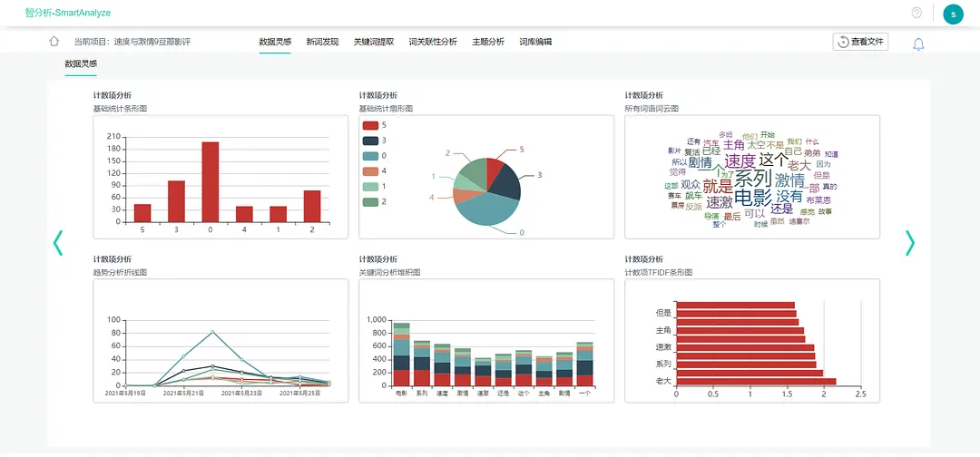
Task: Click 这个 in the word cloud
Action: pyautogui.click(x=774, y=160)
